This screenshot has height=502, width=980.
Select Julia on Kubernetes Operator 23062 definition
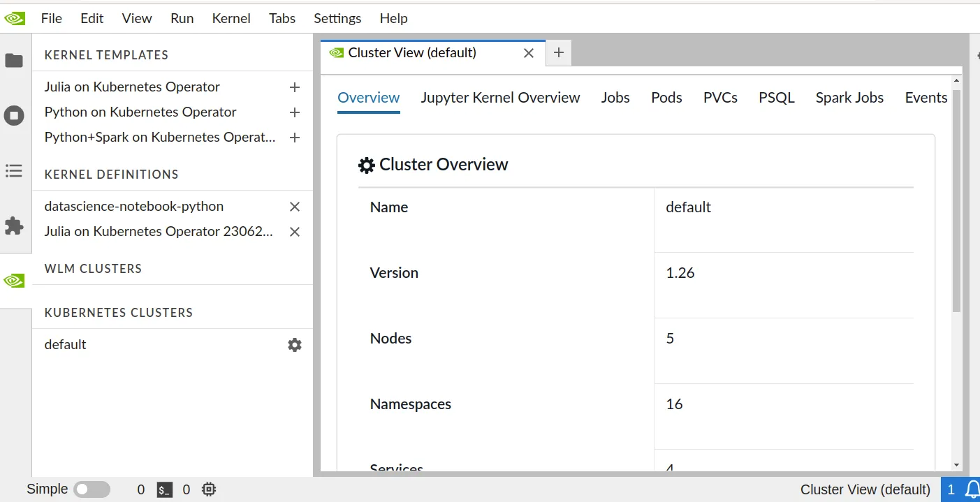coord(159,232)
